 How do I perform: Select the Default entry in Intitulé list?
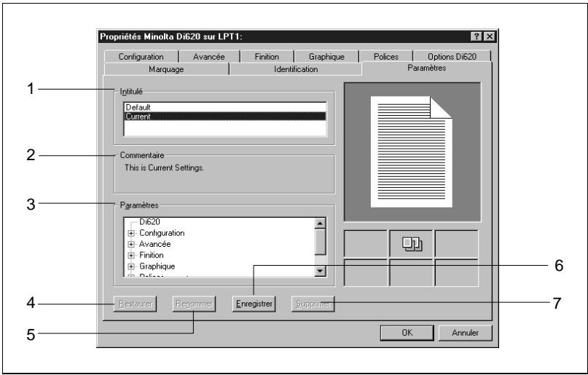pyautogui.click(x=224, y=107)
